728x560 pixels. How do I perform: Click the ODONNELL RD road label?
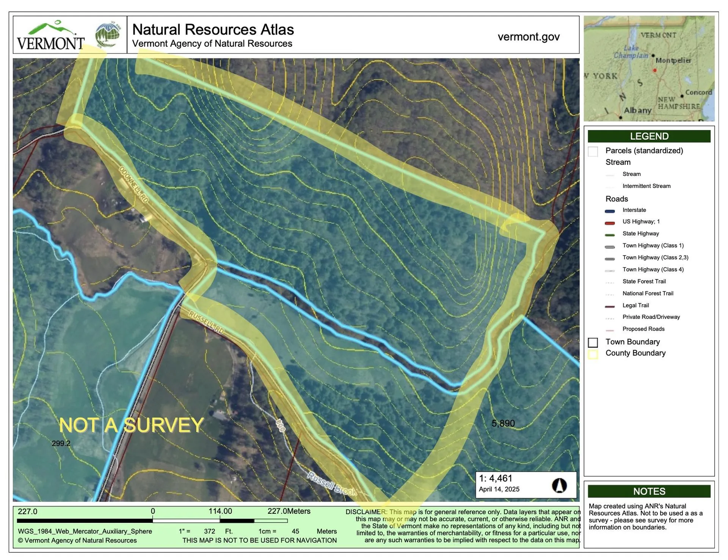pos(133,184)
